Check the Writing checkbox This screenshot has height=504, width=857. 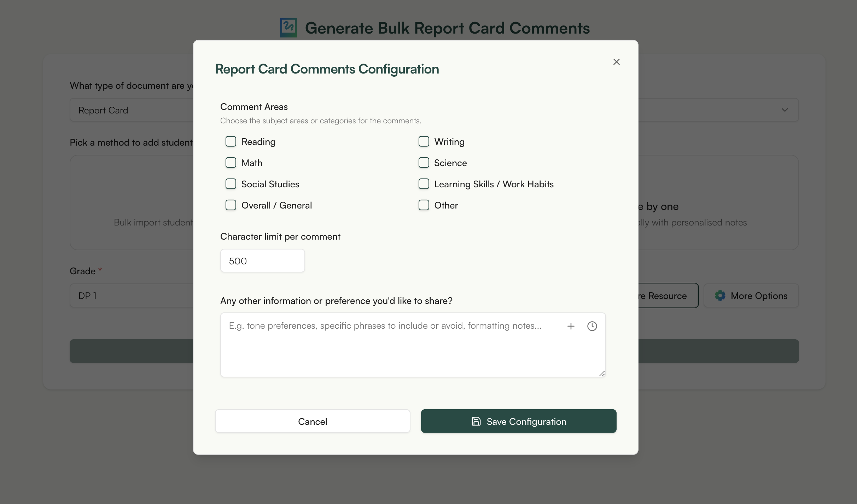pyautogui.click(x=424, y=141)
